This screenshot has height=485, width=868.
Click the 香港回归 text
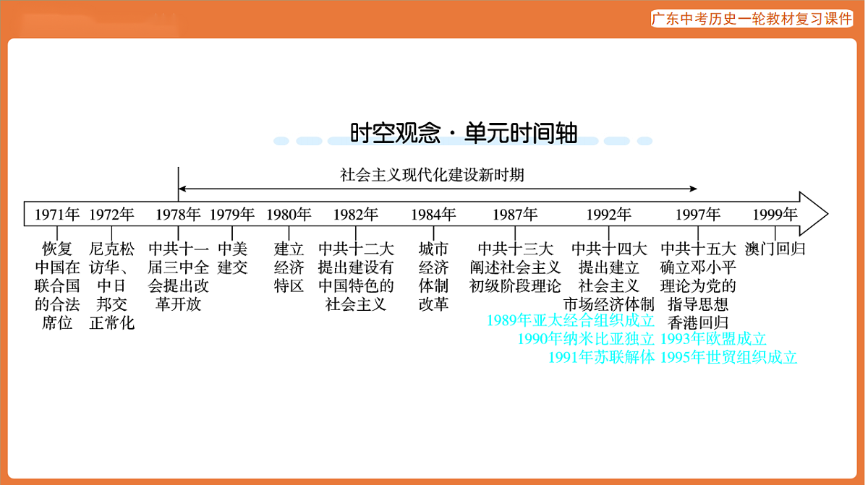[698, 322]
